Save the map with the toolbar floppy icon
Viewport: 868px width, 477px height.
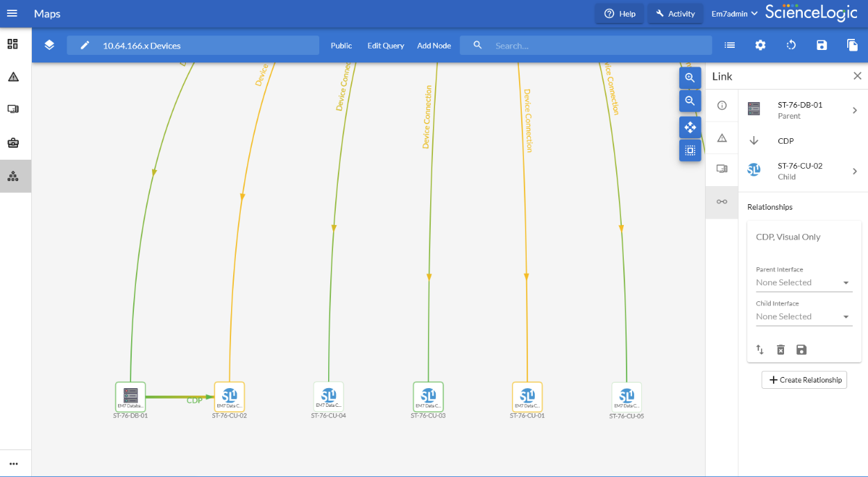point(822,45)
